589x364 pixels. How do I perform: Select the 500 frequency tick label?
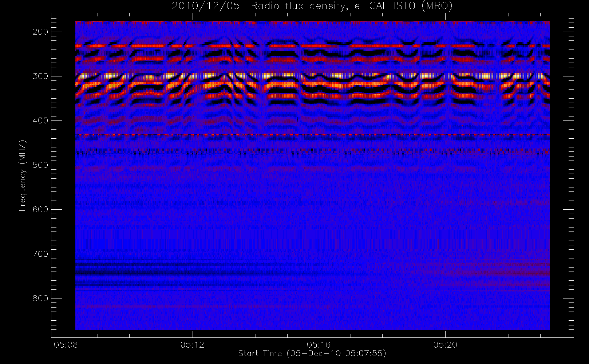[40, 165]
